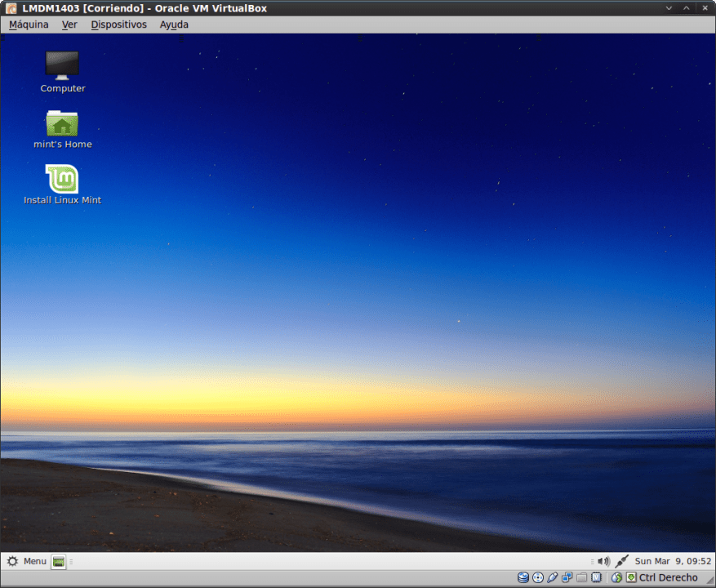Click the mouse integration status icon
Screen dimensions: 716x588
[617, 578]
